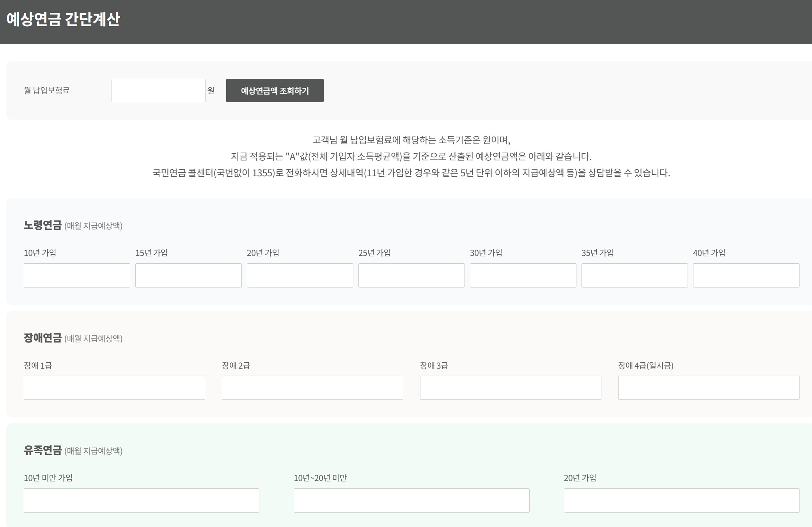The width and height of the screenshot is (812, 527).
Task: Click the 장애 1급 pension field
Action: (x=114, y=388)
